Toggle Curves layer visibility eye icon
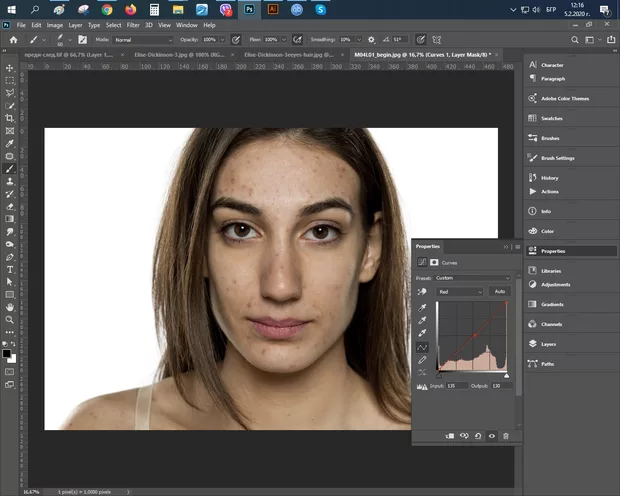The width and height of the screenshot is (620, 496). (x=492, y=436)
